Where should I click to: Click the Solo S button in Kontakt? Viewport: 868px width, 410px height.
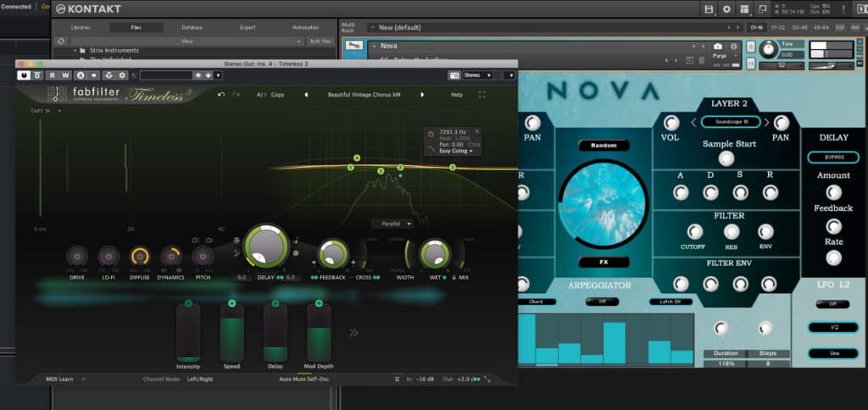click(751, 47)
